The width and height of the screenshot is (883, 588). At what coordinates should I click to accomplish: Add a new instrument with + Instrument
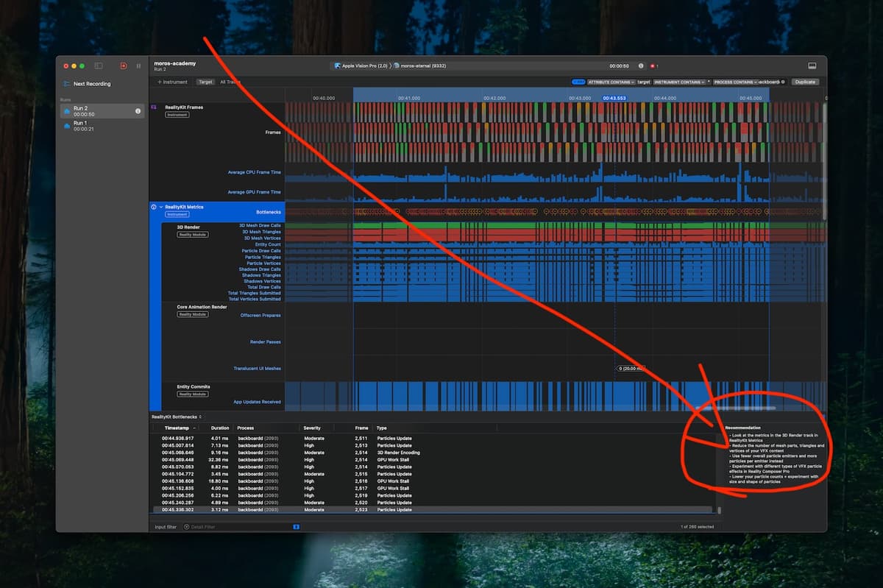pos(172,82)
